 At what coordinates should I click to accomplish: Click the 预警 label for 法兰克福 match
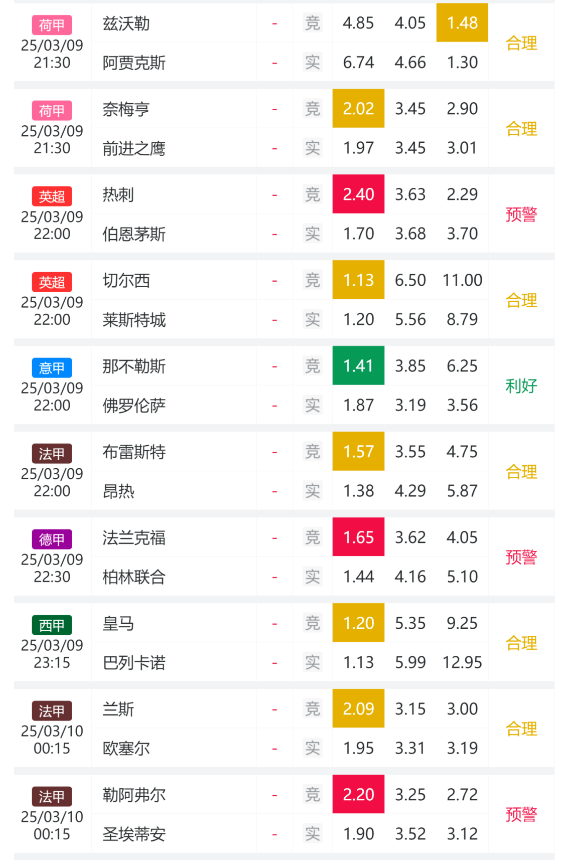click(521, 557)
